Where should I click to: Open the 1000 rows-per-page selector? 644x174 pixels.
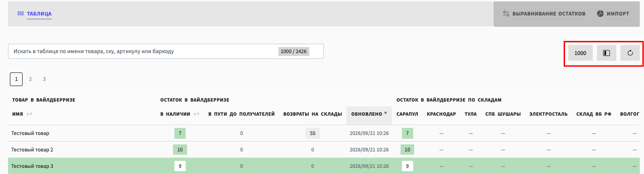coord(580,53)
